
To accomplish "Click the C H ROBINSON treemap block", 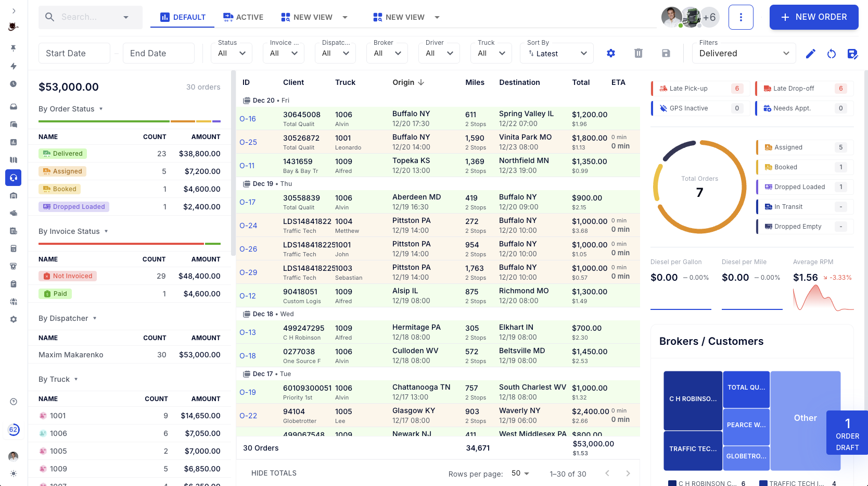I will pos(693,399).
